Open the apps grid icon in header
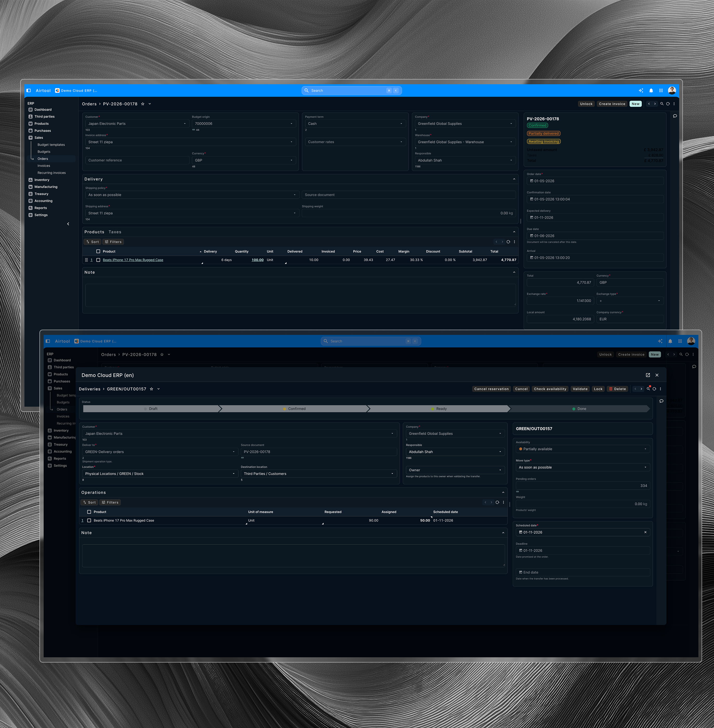The width and height of the screenshot is (714, 728). pyautogui.click(x=661, y=90)
